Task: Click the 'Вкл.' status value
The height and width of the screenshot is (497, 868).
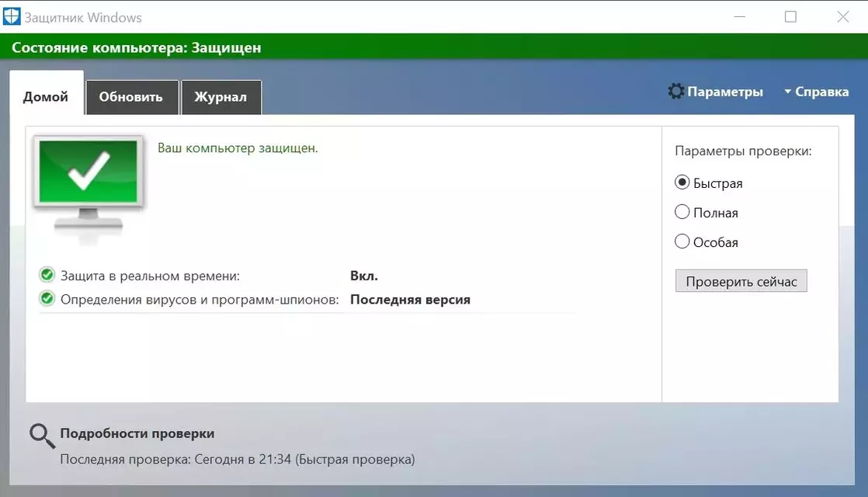Action: 364,276
